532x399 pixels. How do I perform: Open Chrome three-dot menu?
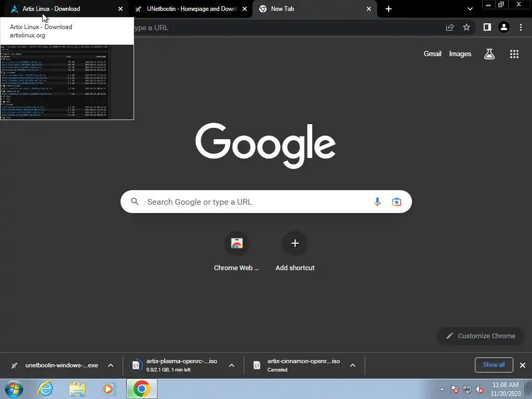pyautogui.click(x=521, y=27)
